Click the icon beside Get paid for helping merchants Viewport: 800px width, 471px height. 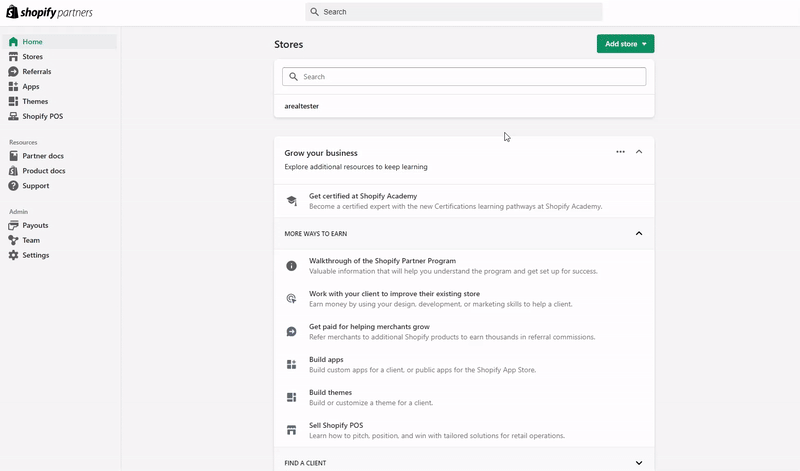pyautogui.click(x=291, y=332)
